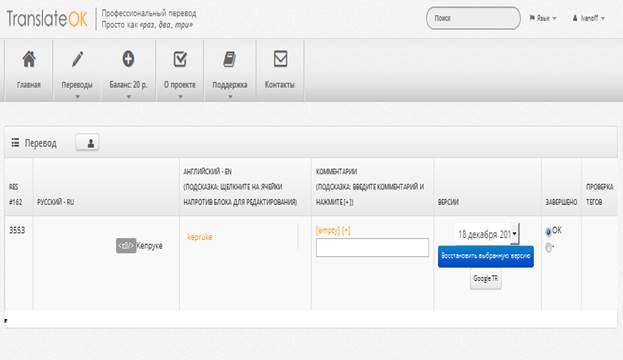Click the Kепруке source text
Screen dimensions: 623x360
click(149, 246)
